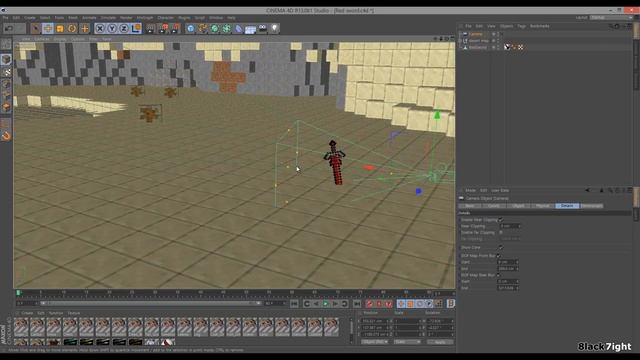Click Render Active View clapperboard icon
The width and height of the screenshot is (640, 360).
pyautogui.click(x=151, y=28)
